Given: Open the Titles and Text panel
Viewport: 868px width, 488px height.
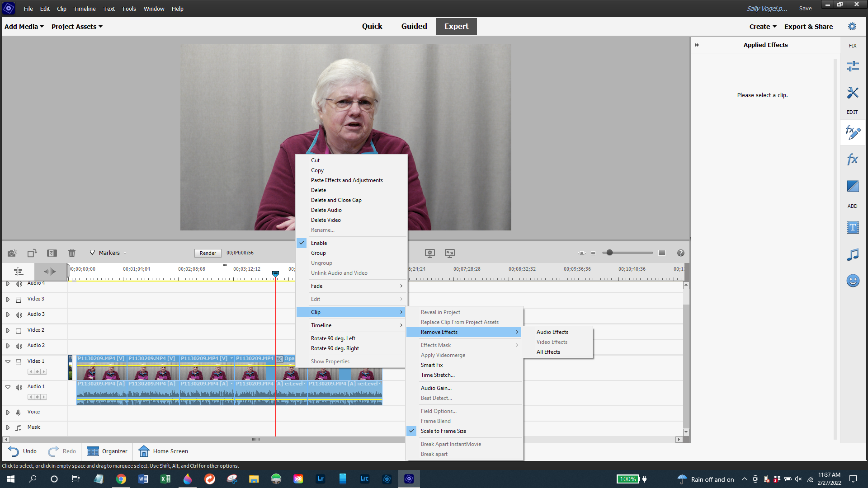Looking at the screenshot, I should (x=852, y=227).
